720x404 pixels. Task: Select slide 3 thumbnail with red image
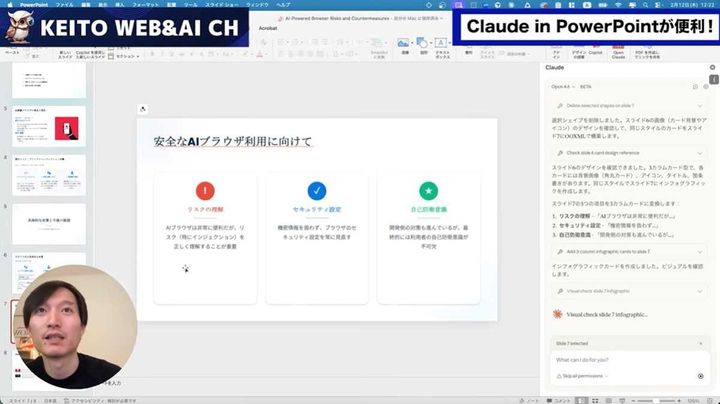point(49,127)
